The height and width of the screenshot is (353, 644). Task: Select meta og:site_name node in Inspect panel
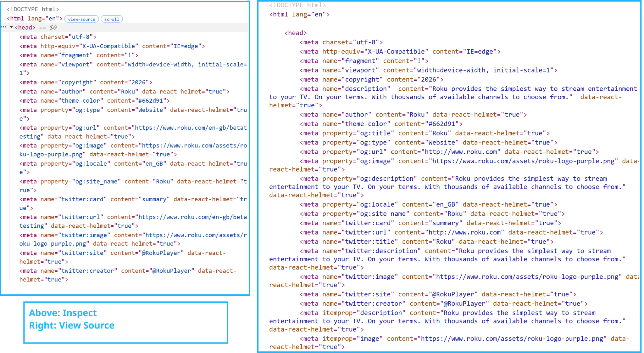(x=133, y=186)
